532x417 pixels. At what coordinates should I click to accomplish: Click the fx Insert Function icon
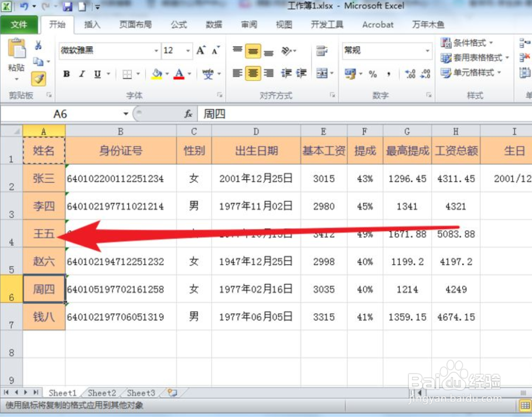point(188,114)
